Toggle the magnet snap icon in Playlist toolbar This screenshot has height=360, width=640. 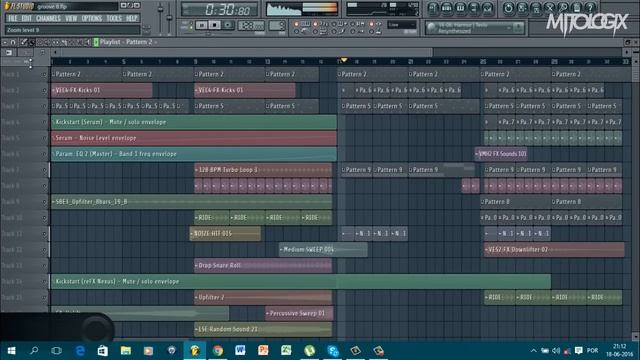pyautogui.click(x=13, y=42)
